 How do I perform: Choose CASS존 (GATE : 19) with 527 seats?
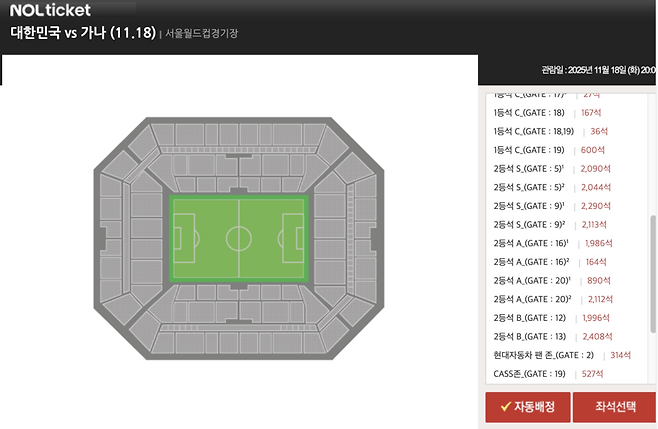point(531,374)
